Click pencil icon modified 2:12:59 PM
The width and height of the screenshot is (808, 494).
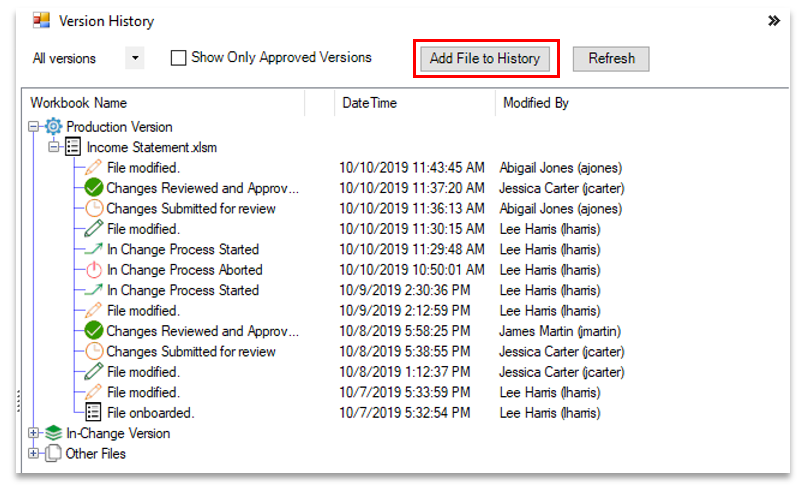(x=93, y=310)
